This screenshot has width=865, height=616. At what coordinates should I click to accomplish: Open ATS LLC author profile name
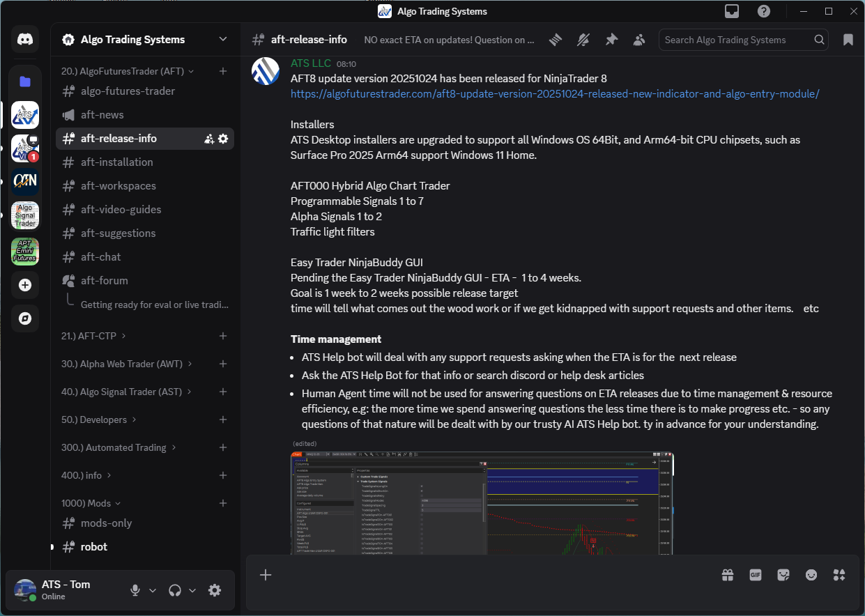(311, 63)
